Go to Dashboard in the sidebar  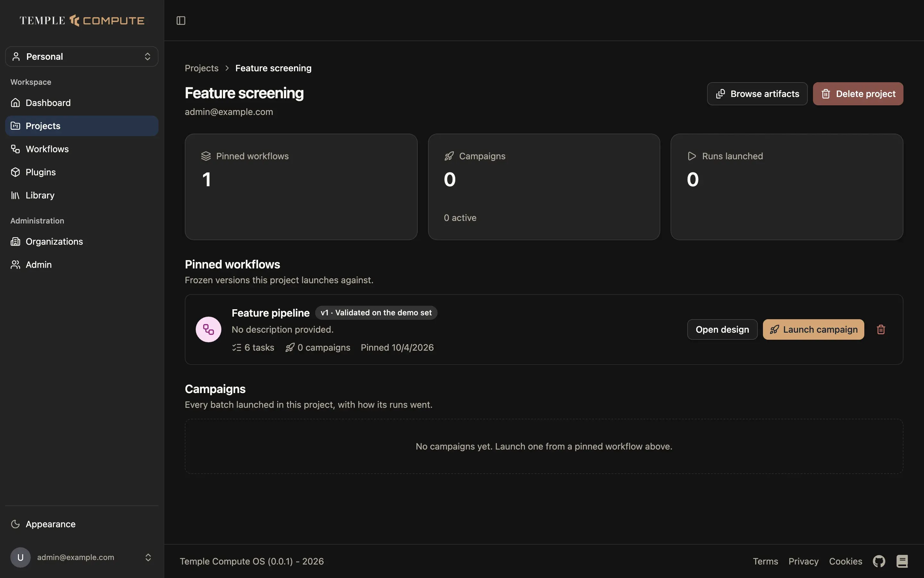pos(82,103)
